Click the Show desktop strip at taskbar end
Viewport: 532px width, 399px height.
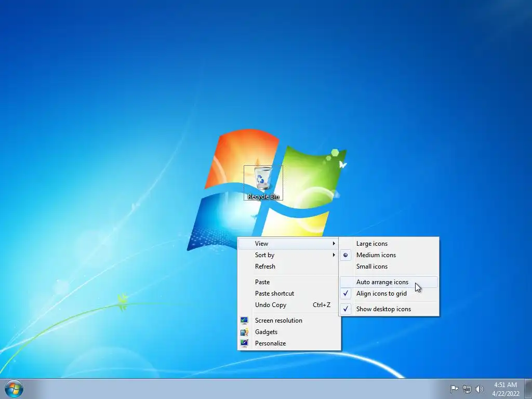click(528, 389)
